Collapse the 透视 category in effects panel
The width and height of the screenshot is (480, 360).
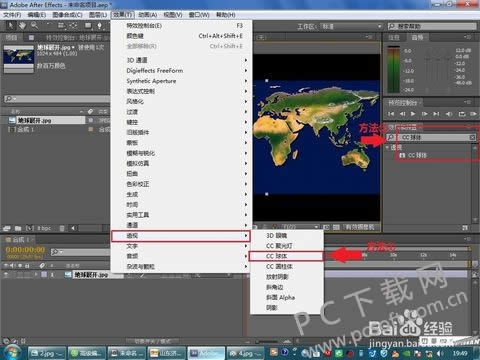[387, 147]
